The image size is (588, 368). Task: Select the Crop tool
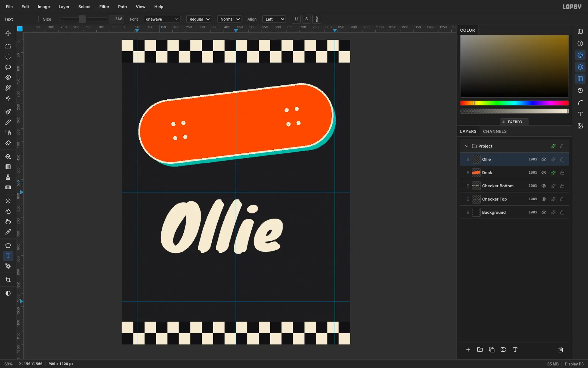8,280
